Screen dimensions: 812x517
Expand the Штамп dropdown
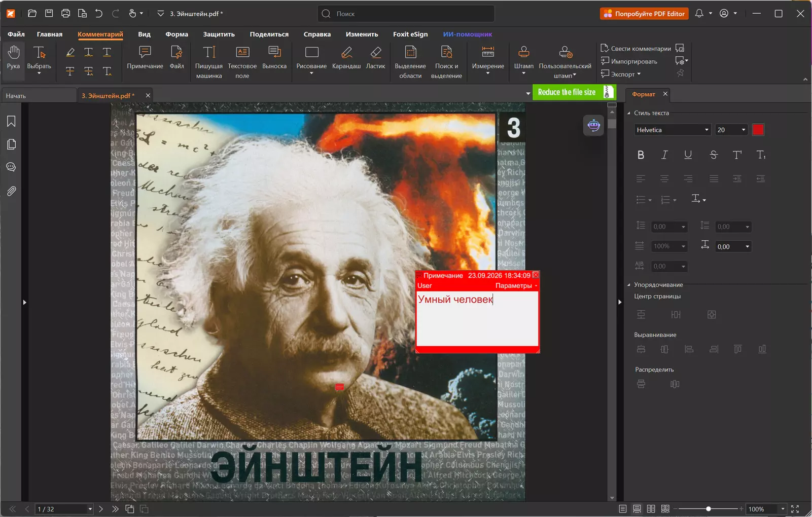(524, 73)
